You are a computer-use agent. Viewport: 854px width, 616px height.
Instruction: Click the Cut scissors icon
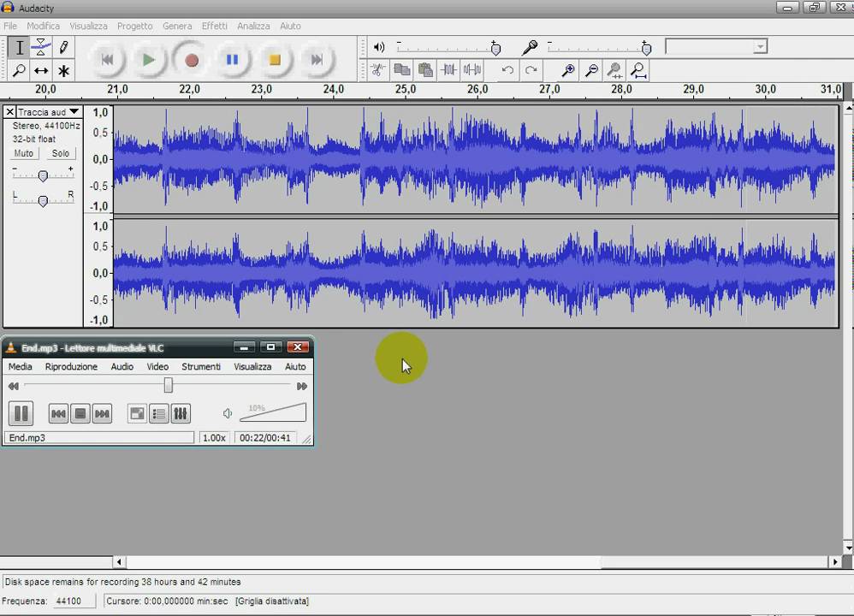[377, 69]
